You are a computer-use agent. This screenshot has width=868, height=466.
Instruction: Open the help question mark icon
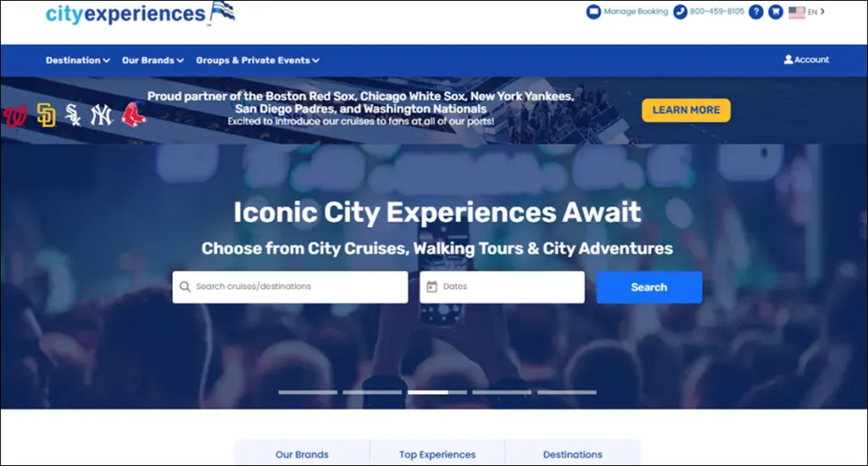(x=756, y=12)
